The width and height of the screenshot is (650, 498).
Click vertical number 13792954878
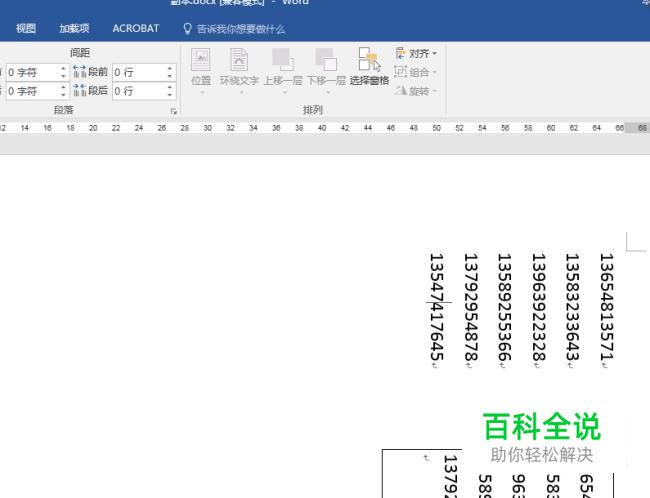[x=471, y=307]
